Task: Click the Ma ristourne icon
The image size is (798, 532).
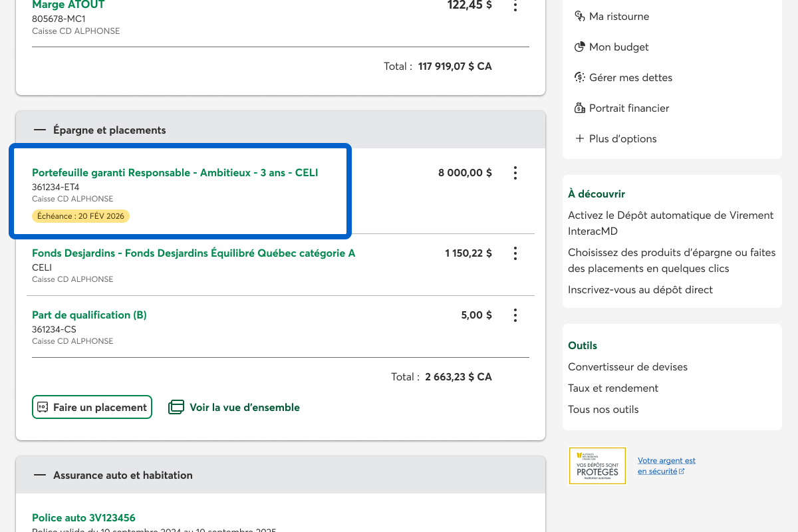Action: coord(579,16)
